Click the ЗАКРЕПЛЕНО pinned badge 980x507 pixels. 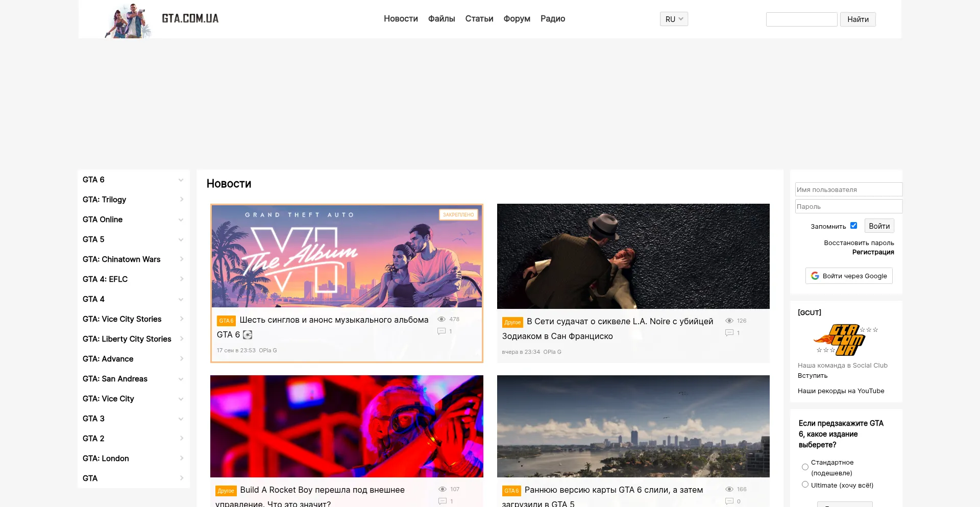pos(458,215)
